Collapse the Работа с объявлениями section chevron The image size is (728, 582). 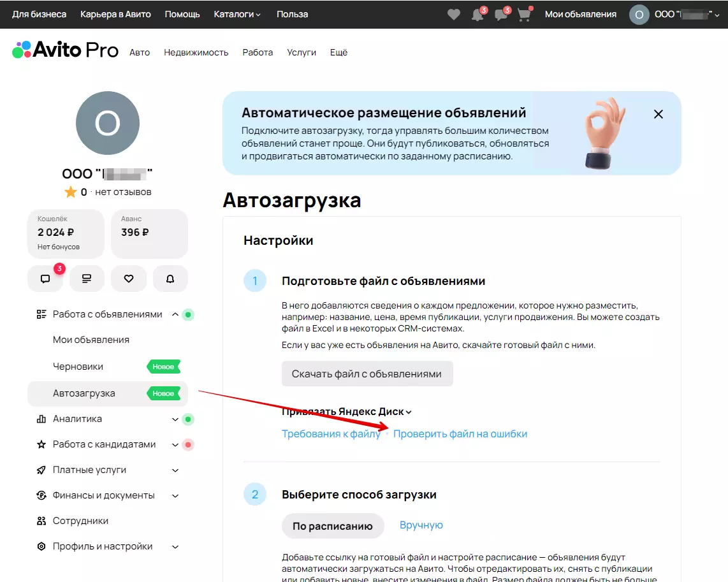(175, 314)
